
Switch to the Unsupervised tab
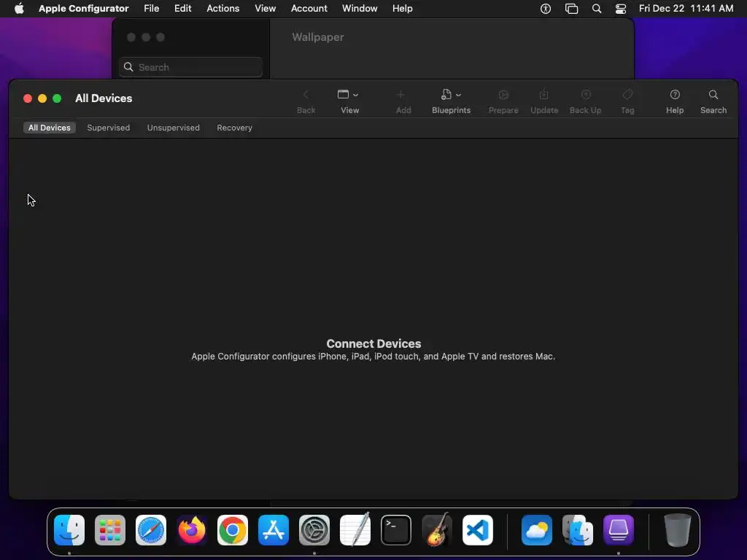174,128
